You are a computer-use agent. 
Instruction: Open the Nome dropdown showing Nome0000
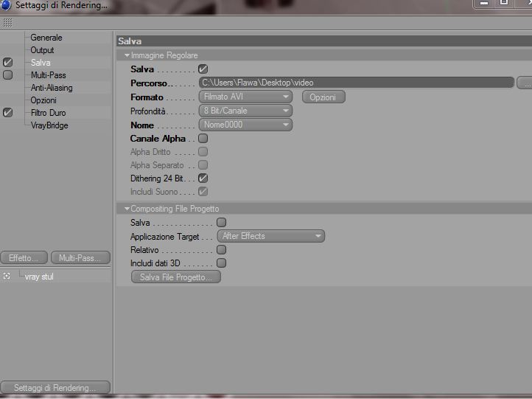245,125
